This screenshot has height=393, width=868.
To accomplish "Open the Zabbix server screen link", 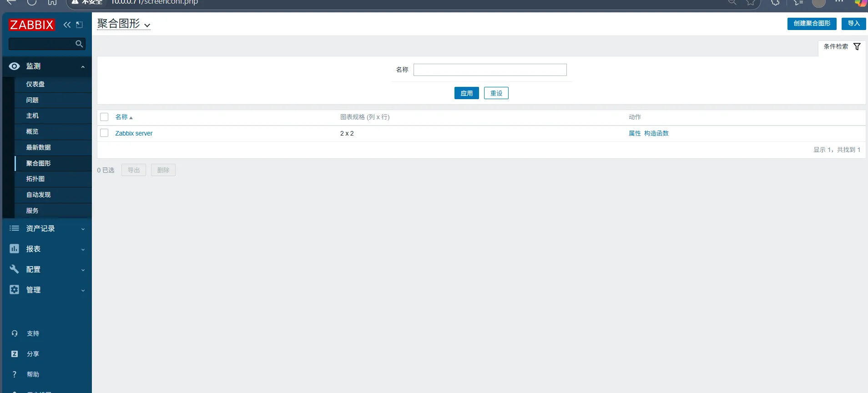I will [134, 133].
